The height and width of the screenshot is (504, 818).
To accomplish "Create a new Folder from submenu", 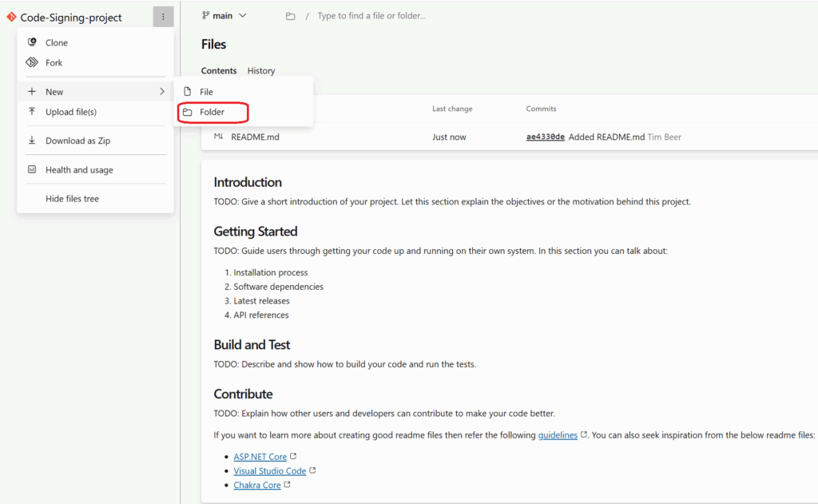I will [212, 112].
